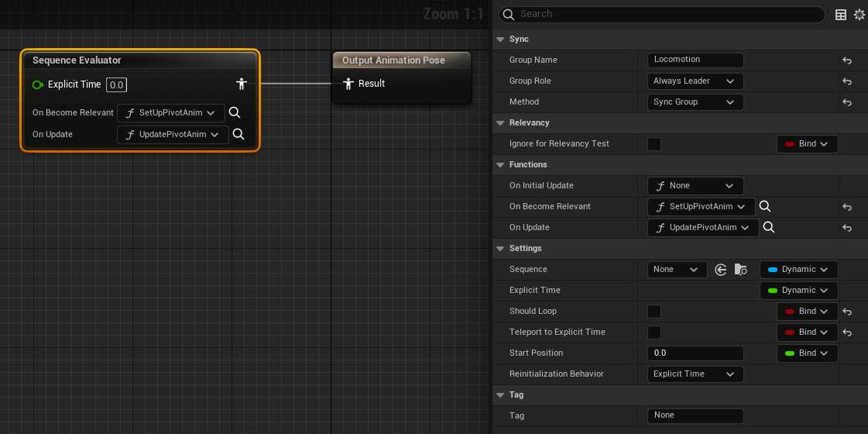This screenshot has width=868, height=434.
Task: Open the details panel settings gear
Action: [x=859, y=15]
